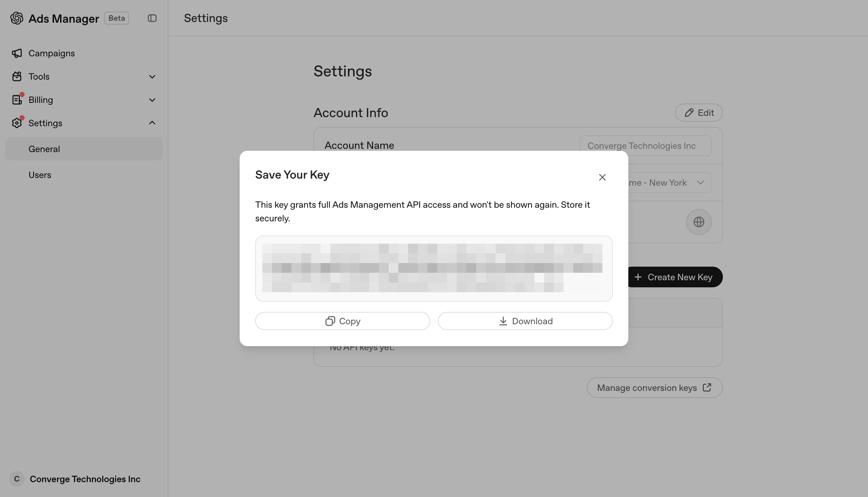Click the Account Name label
This screenshot has height=497, width=868.
point(359,145)
